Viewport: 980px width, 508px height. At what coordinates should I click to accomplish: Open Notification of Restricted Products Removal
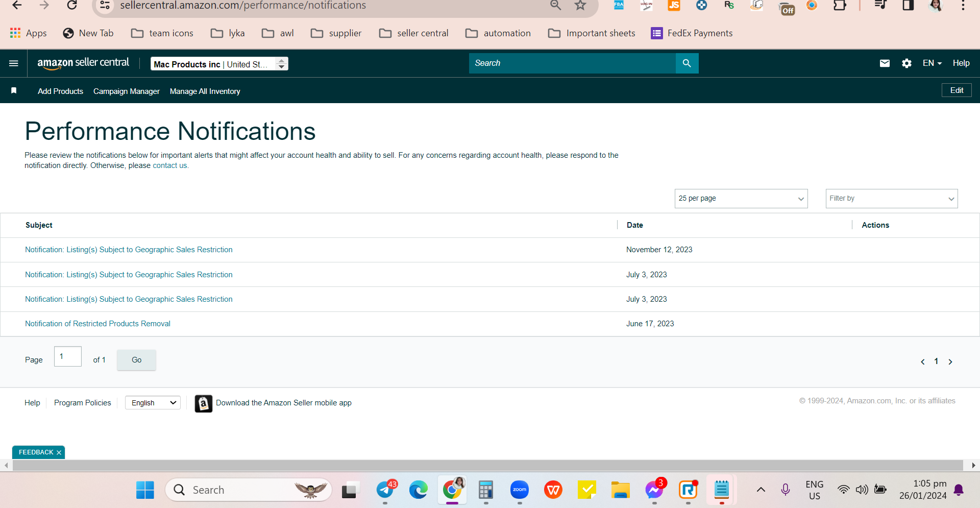click(97, 324)
